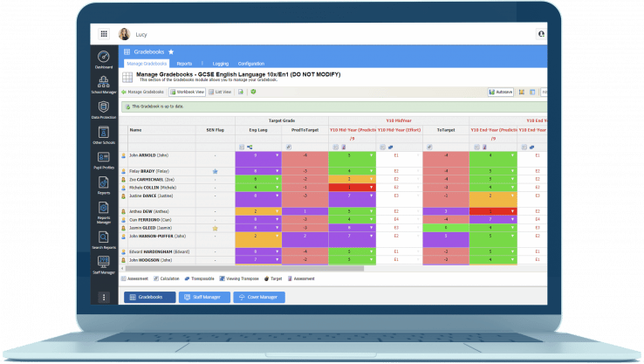
Task: Expand Eng Lang grade dropdown for Finlay BRADY
Action: (x=278, y=171)
